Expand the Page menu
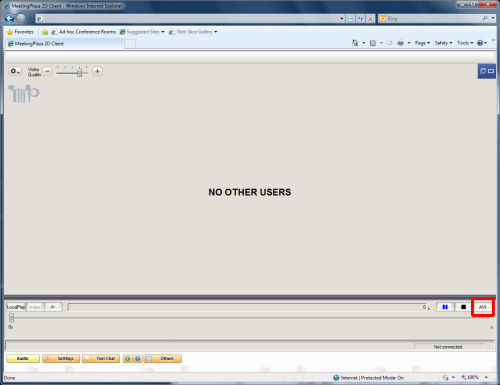 coord(422,43)
